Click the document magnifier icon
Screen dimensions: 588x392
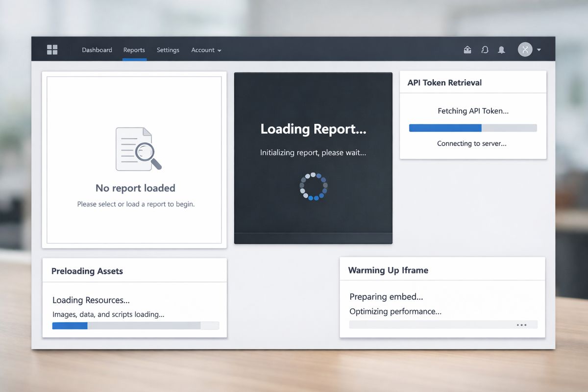click(x=139, y=149)
